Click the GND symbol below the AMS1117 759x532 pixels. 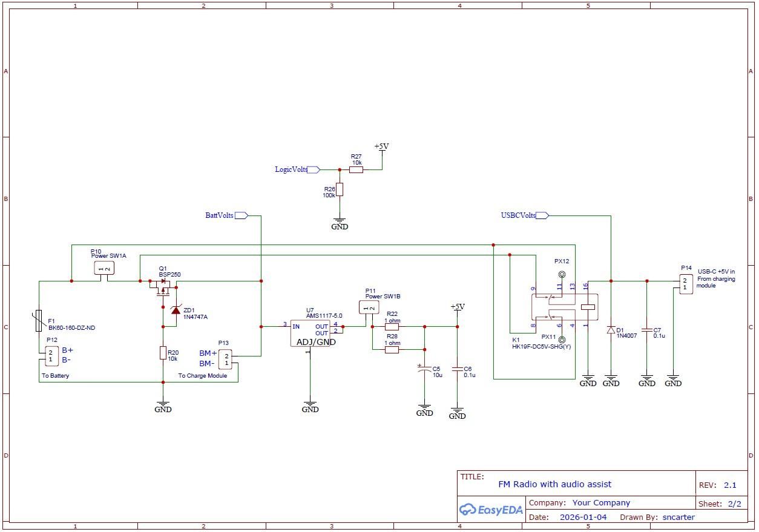tap(310, 407)
